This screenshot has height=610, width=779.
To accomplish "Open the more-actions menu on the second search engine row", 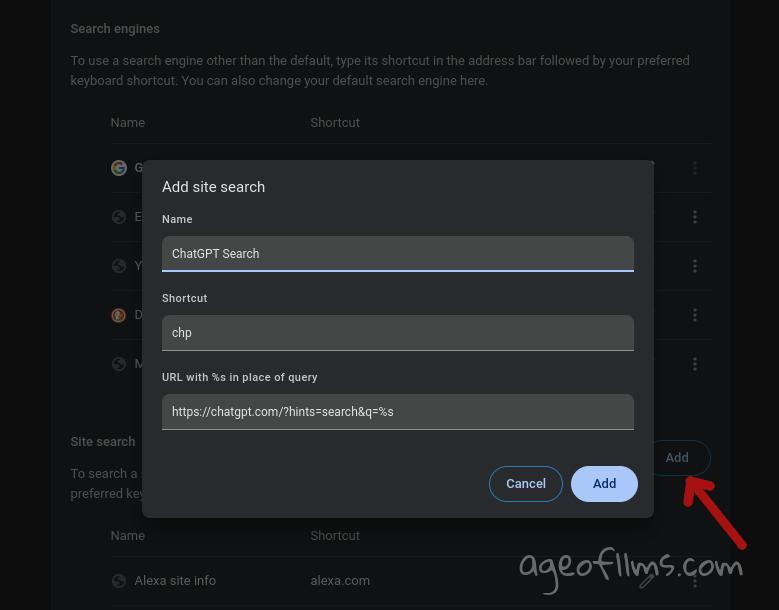I will click(x=695, y=217).
